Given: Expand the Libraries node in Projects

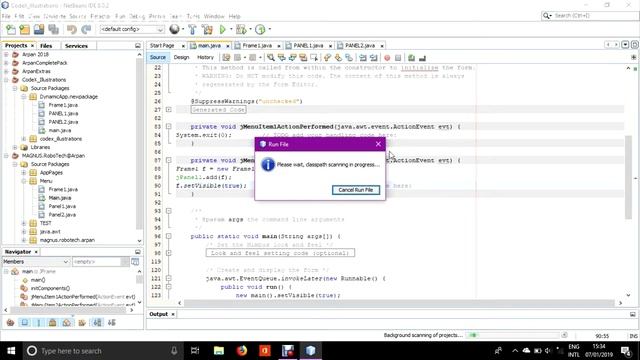Looking at the screenshot, I should [15, 147].
